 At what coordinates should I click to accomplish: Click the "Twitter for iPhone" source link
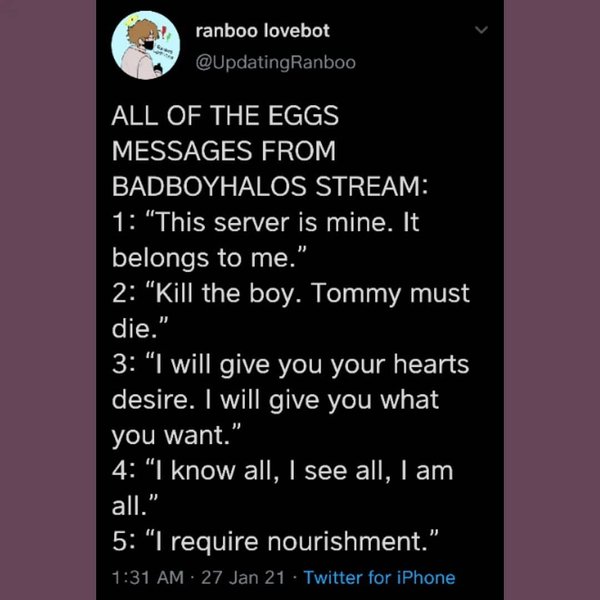pos(379,577)
